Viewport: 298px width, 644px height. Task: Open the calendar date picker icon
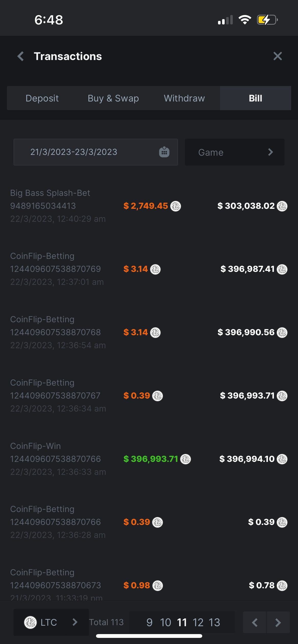click(164, 152)
